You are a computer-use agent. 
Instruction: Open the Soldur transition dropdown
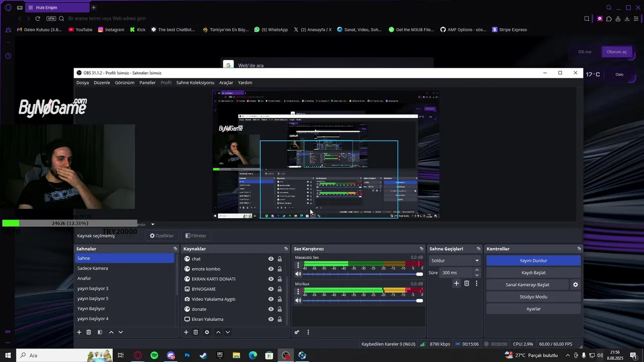pos(455,260)
